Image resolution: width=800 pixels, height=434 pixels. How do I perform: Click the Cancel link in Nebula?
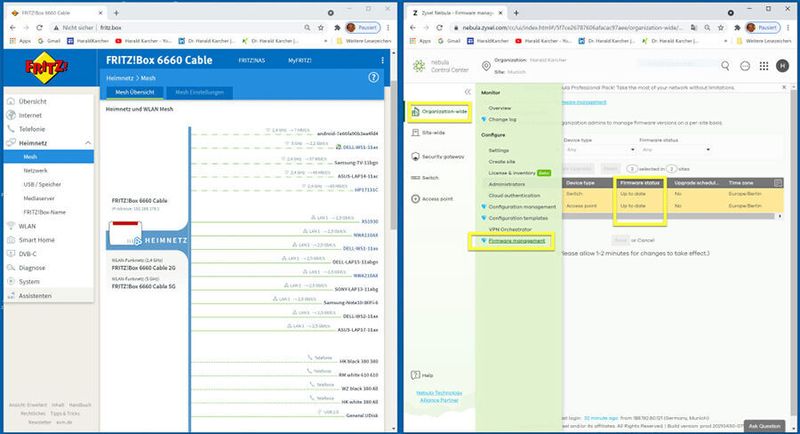coord(645,240)
